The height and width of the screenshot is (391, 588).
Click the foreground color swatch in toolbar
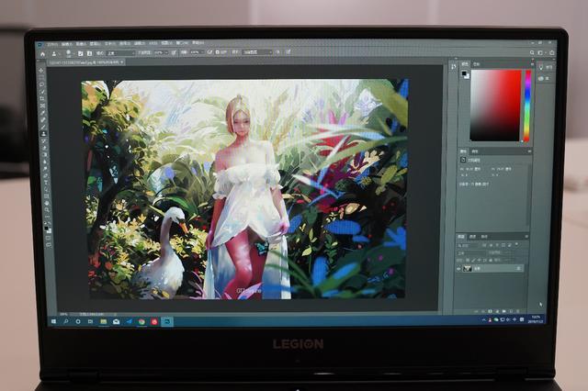pyautogui.click(x=47, y=227)
